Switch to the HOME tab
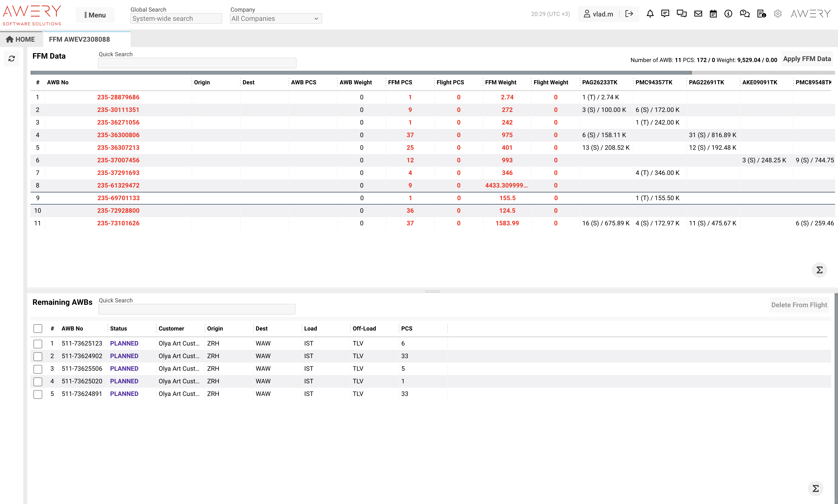This screenshot has width=838, height=504. coord(21,39)
